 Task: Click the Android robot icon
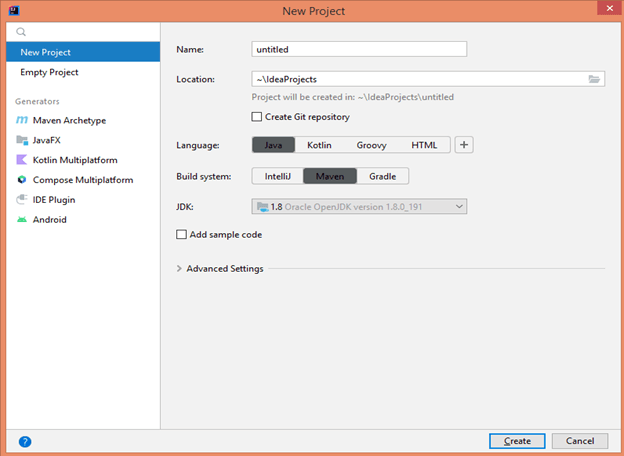(x=22, y=219)
